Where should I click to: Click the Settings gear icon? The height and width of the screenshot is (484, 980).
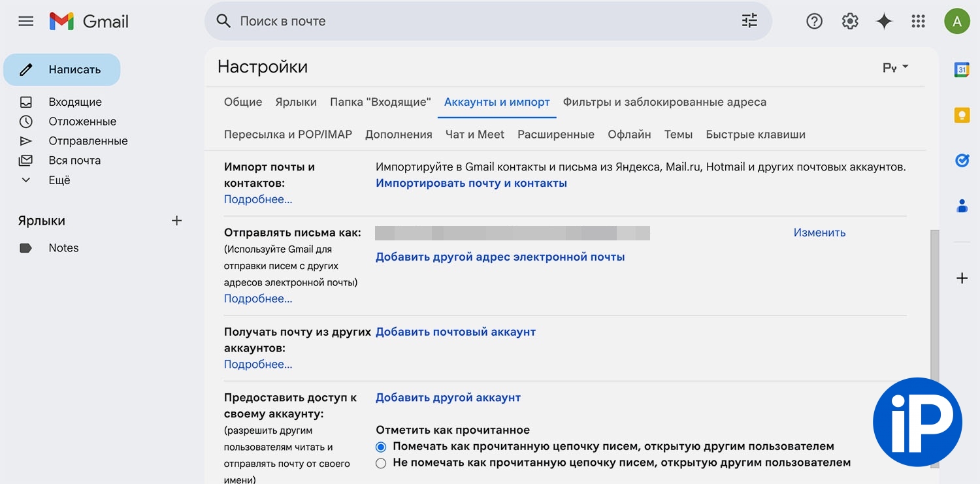(x=849, y=22)
